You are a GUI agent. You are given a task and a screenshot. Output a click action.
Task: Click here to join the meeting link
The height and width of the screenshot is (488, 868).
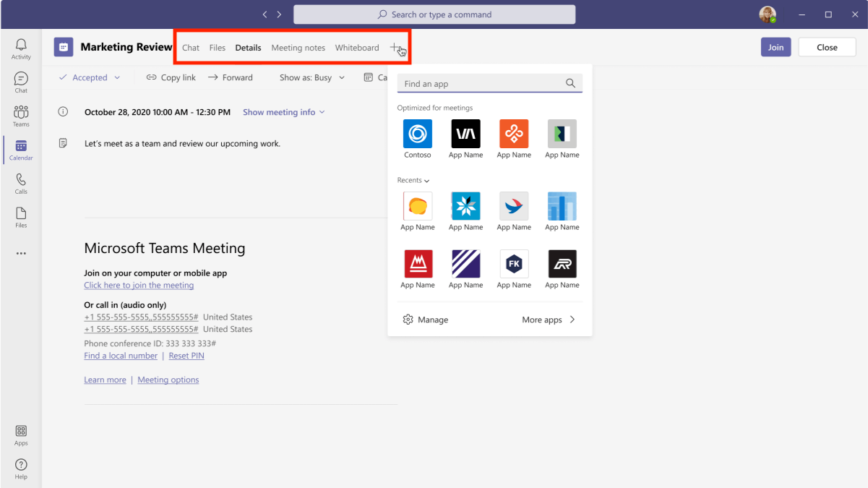click(x=139, y=285)
